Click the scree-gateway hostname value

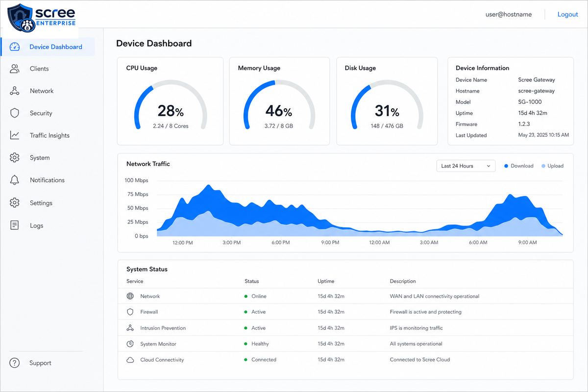click(537, 91)
